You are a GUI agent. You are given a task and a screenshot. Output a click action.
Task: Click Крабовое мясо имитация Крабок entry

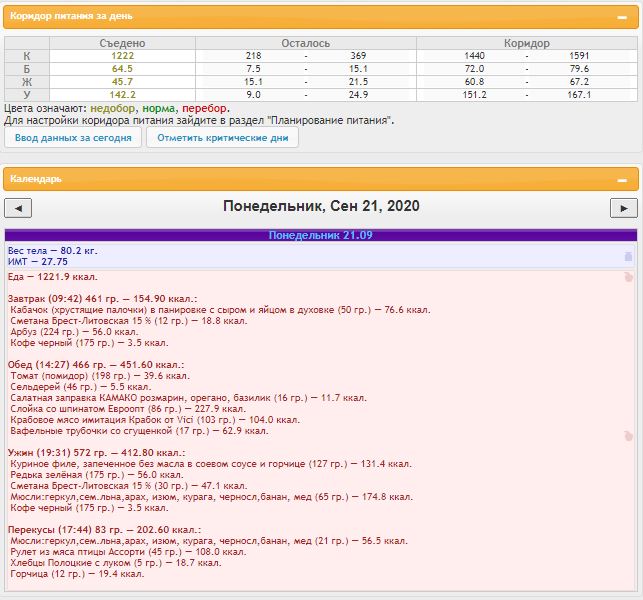[155, 420]
